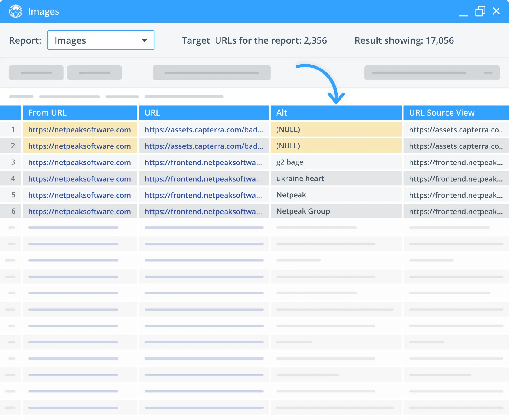
Task: Sort by the URL column header
Action: click(x=204, y=113)
